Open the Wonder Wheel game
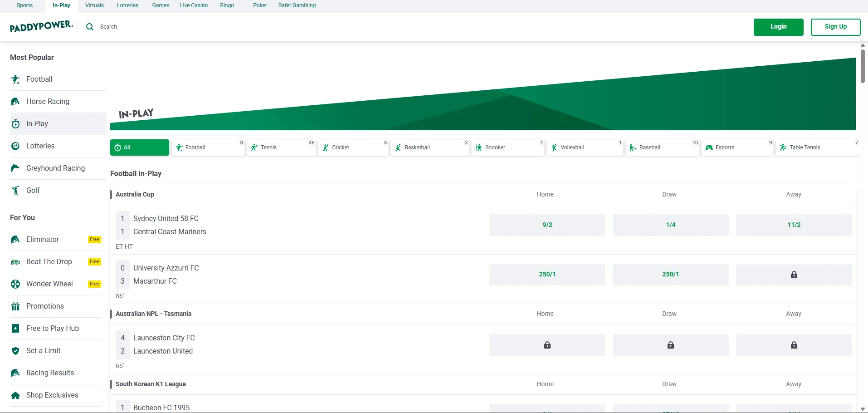This screenshot has width=868, height=413. pyautogui.click(x=55, y=284)
